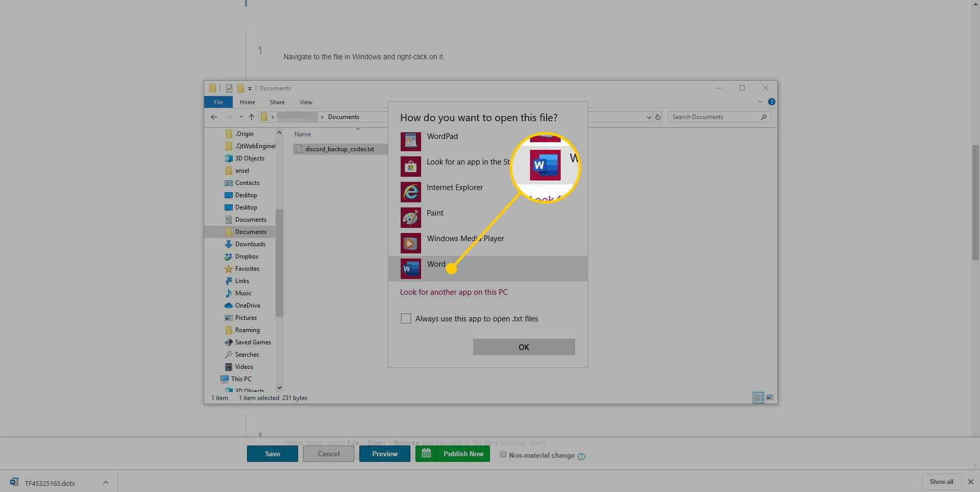Open TF45325165.dotx download options arrow
The image size is (980, 492).
105,482
